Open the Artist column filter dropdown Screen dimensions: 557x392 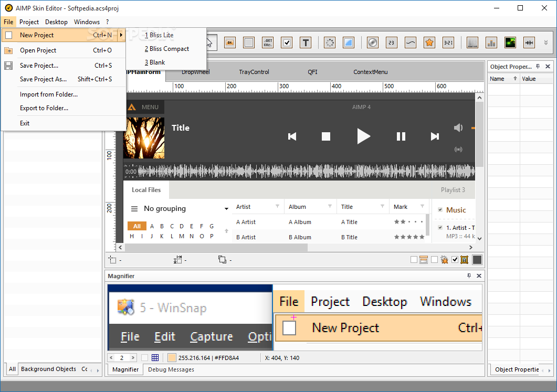(277, 206)
